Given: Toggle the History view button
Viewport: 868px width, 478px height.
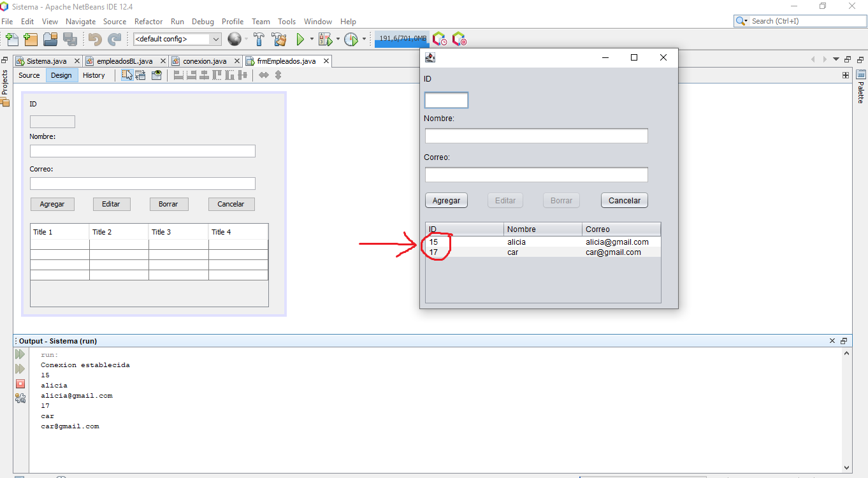Looking at the screenshot, I should [94, 75].
